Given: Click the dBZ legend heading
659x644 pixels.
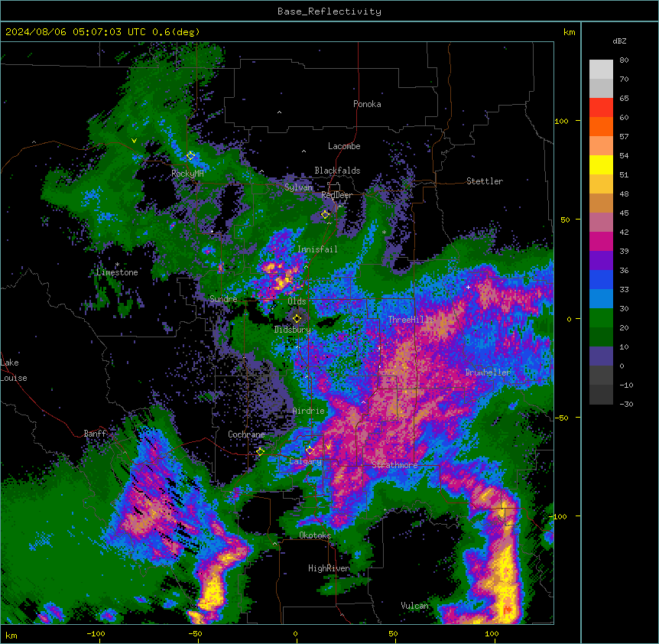Looking at the screenshot, I should coord(619,41).
